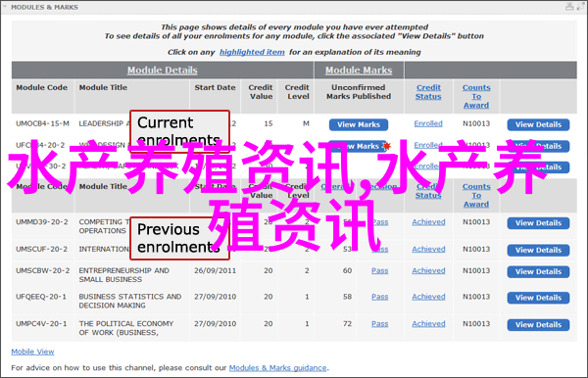Viewport: 588px width, 378px height.
Task: Click Pass decision for UMSCBW-20-2
Action: click(x=380, y=270)
